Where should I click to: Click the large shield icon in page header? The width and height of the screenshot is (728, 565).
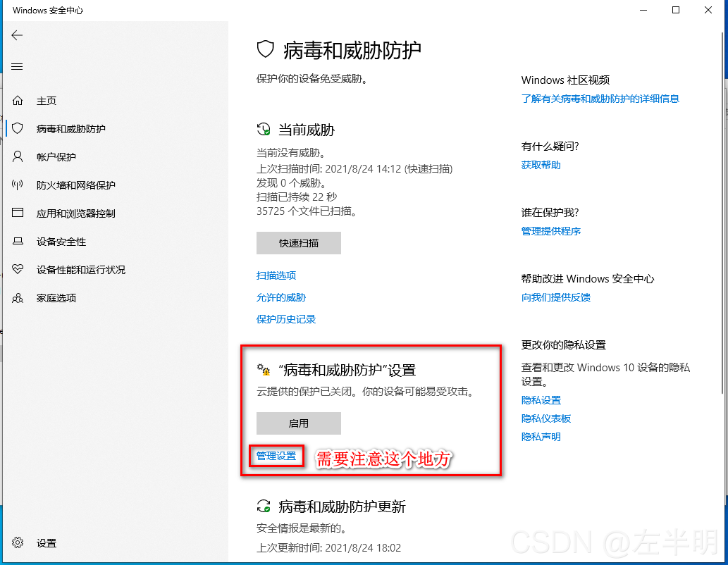pos(266,49)
